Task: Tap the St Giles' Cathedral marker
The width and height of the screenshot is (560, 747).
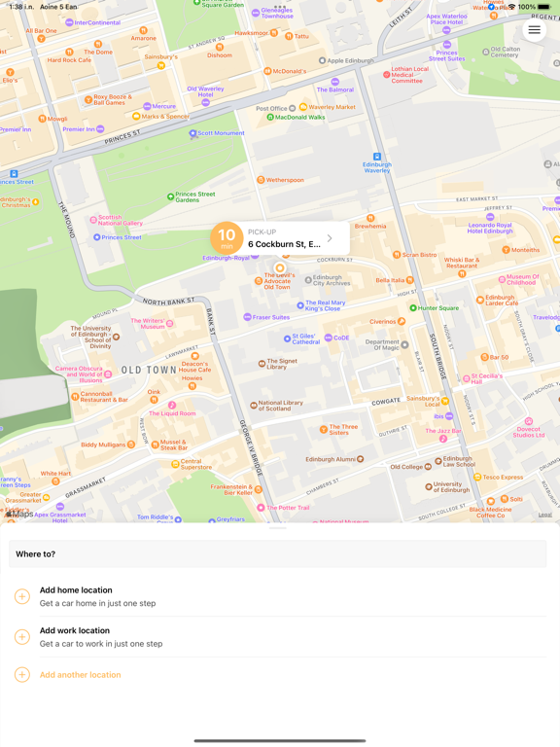Action: pyautogui.click(x=287, y=338)
